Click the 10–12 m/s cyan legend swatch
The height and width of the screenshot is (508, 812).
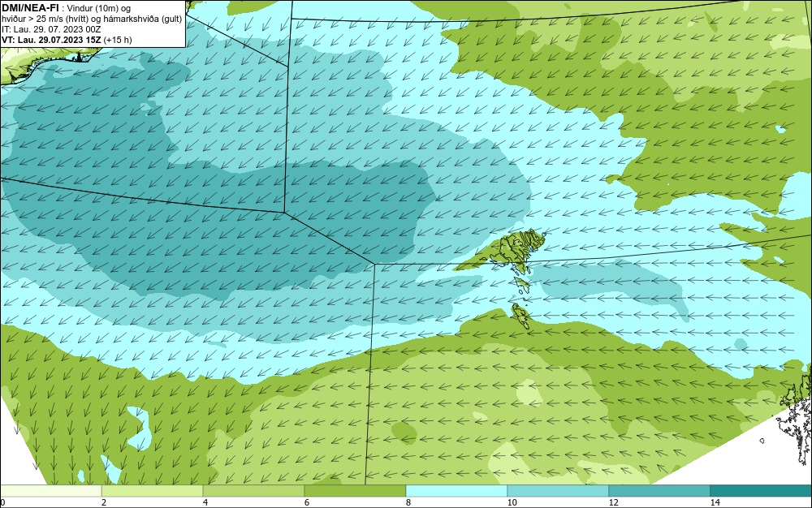(x=559, y=491)
